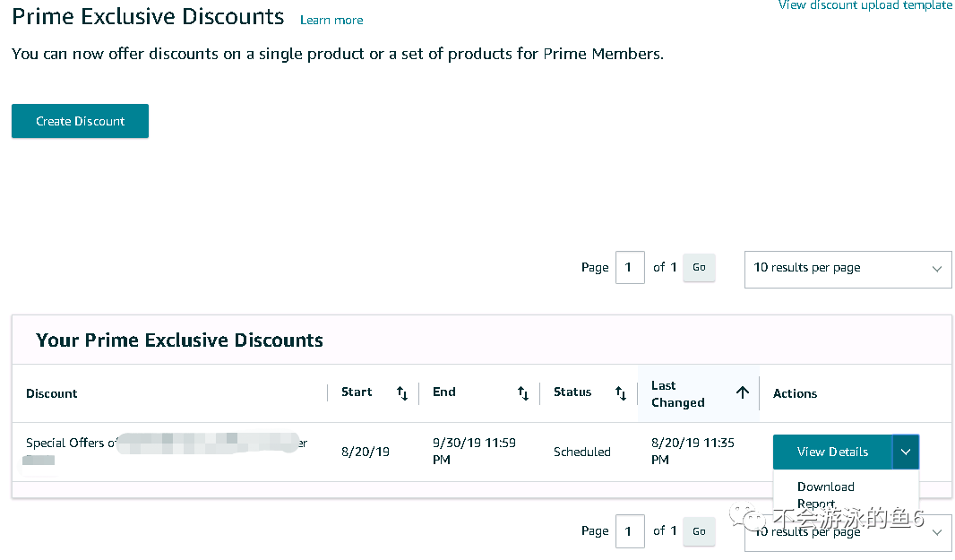Image resolution: width=955 pixels, height=560 pixels.
Task: Sort by Status arrows icon
Action: [621, 393]
